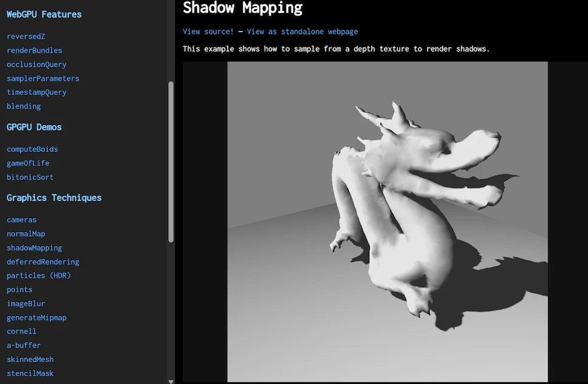Open the cameras sample
The image size is (588, 384).
[x=21, y=220]
